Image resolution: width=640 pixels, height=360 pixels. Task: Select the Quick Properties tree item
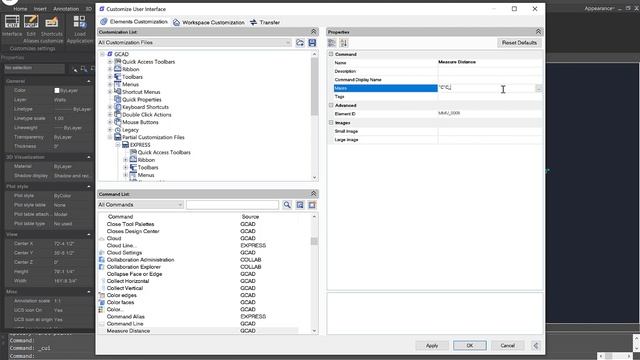pyautogui.click(x=142, y=100)
